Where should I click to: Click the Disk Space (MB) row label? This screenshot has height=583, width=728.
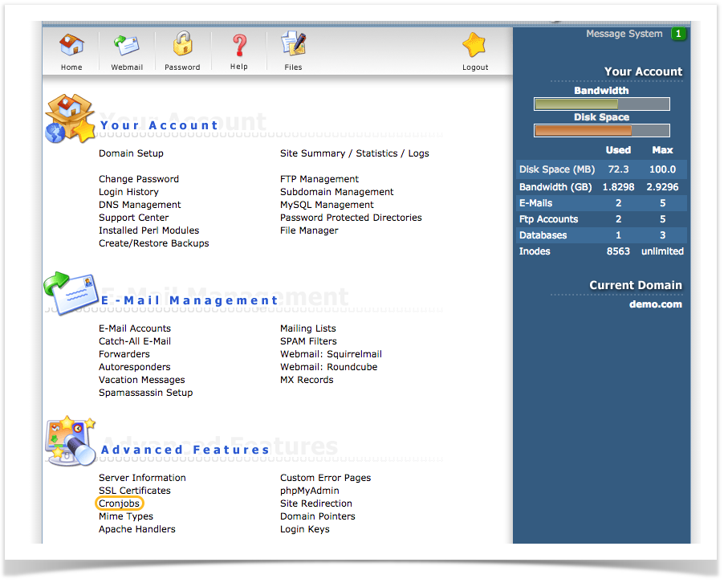point(557,169)
